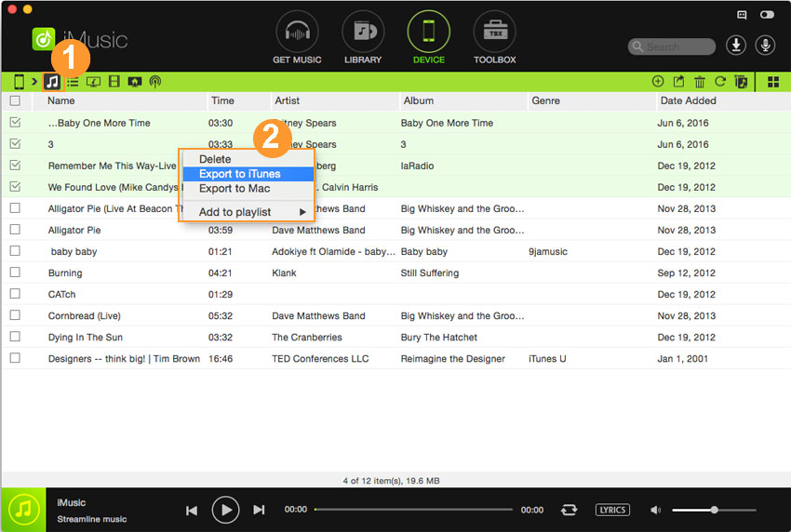Open the playlists list icon
Screen dimensions: 791x532
point(73,82)
